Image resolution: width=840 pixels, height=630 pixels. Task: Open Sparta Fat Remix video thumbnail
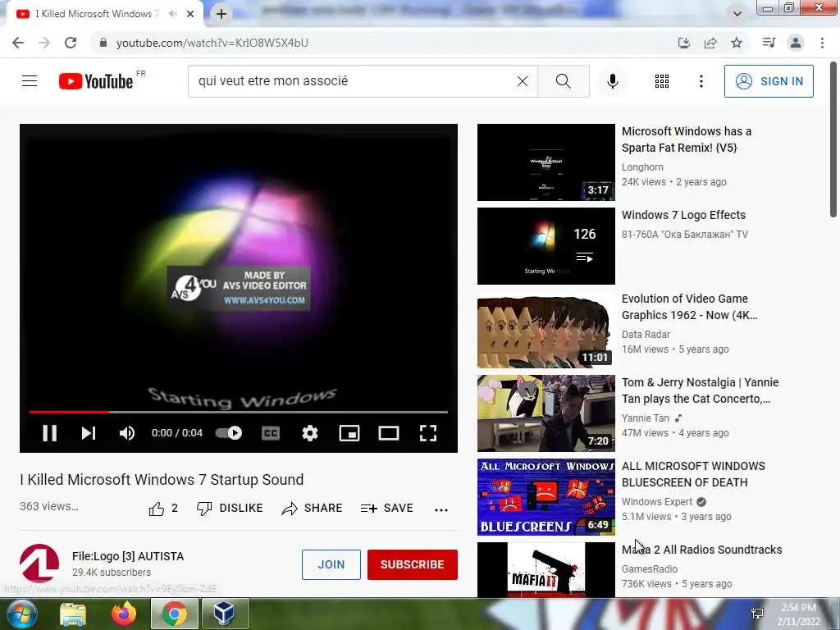point(546,162)
